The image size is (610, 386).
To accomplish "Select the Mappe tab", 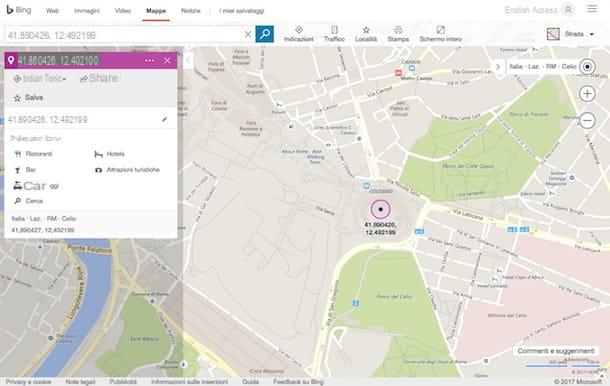I will (156, 11).
